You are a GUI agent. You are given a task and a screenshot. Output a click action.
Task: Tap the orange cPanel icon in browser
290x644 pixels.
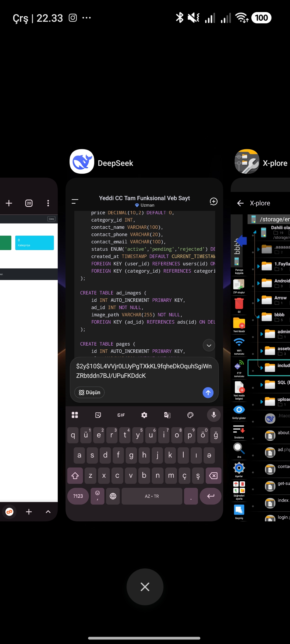click(9, 512)
